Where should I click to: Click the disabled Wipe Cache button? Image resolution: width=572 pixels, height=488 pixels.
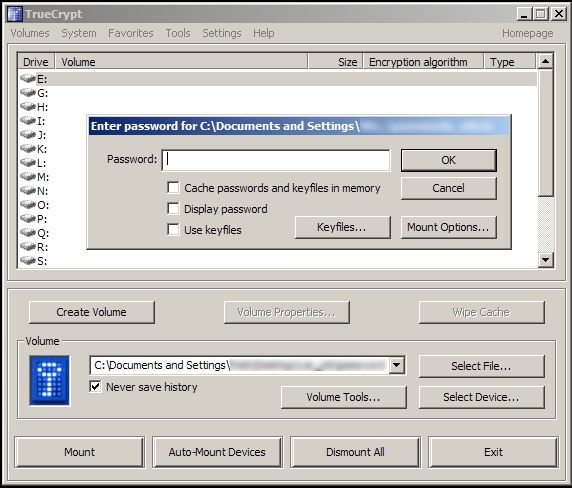(482, 312)
